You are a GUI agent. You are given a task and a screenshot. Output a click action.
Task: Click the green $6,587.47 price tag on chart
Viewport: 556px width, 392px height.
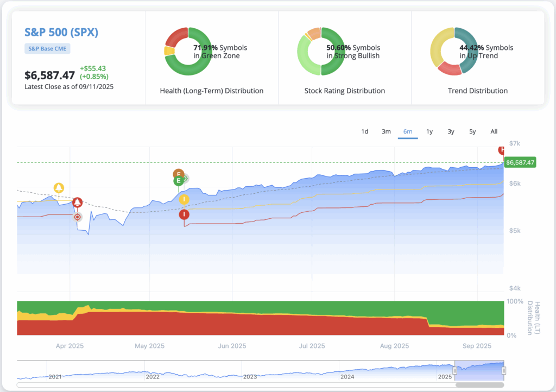[x=520, y=163]
